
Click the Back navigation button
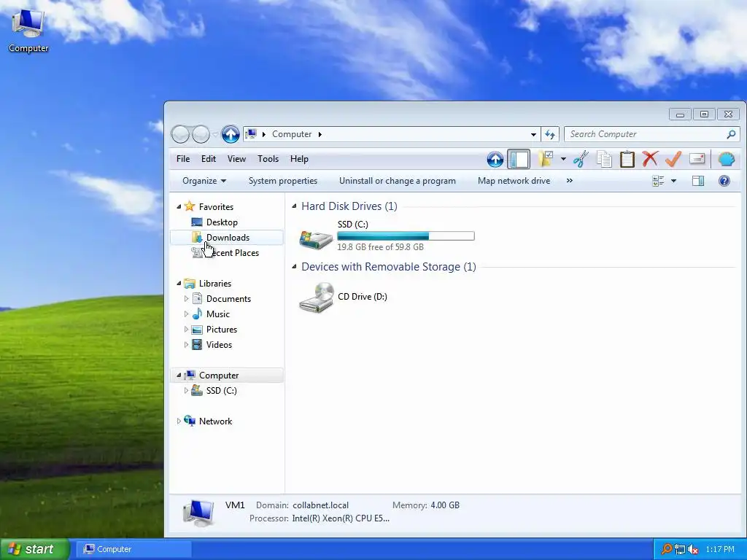(x=181, y=134)
